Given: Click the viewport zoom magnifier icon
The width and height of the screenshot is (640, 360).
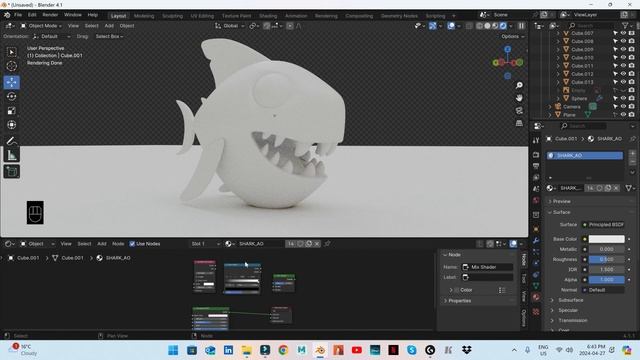Looking at the screenshot, I should [519, 85].
